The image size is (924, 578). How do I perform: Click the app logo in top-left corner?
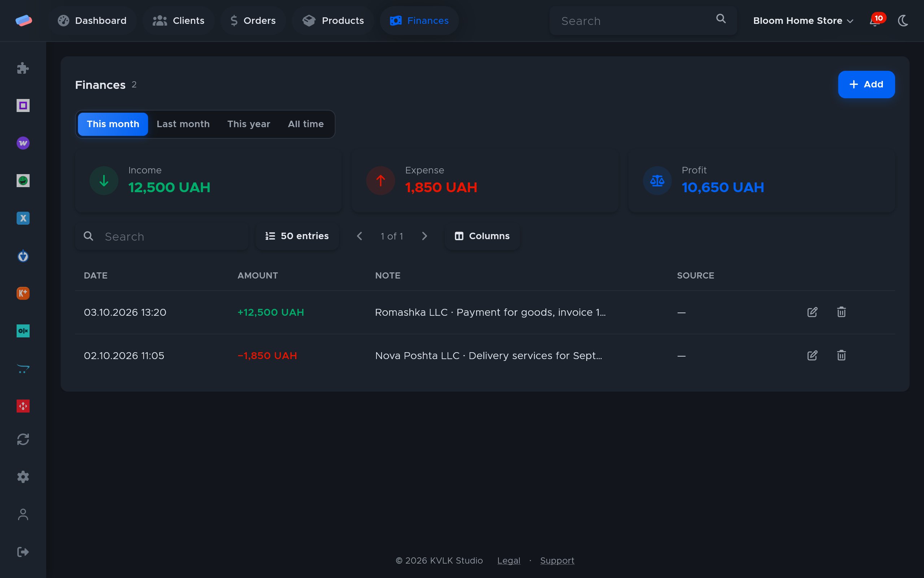pos(24,20)
